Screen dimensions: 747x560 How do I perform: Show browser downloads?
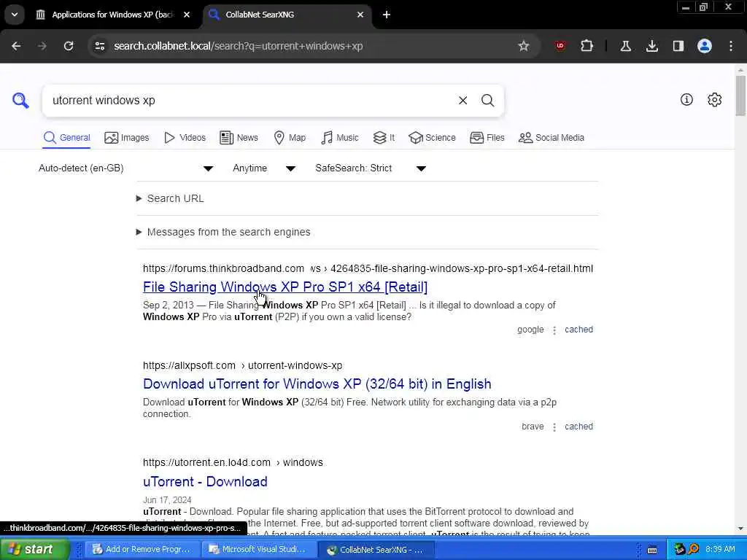[652, 46]
